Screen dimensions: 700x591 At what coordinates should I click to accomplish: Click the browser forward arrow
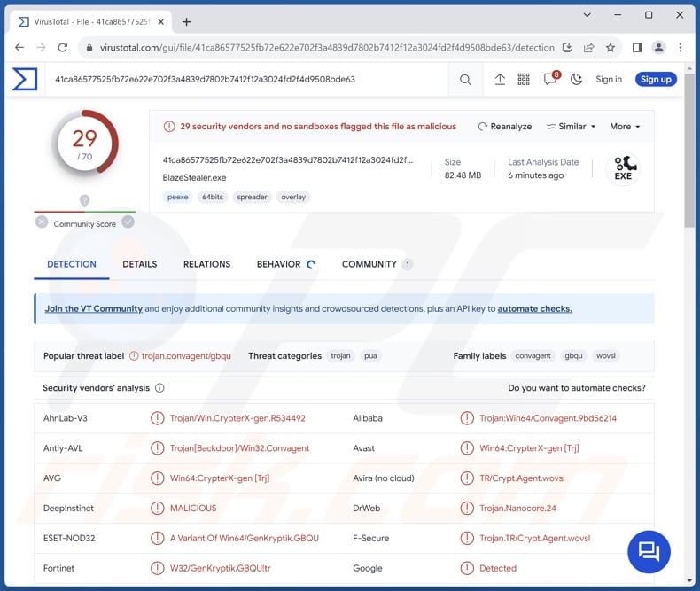41,47
